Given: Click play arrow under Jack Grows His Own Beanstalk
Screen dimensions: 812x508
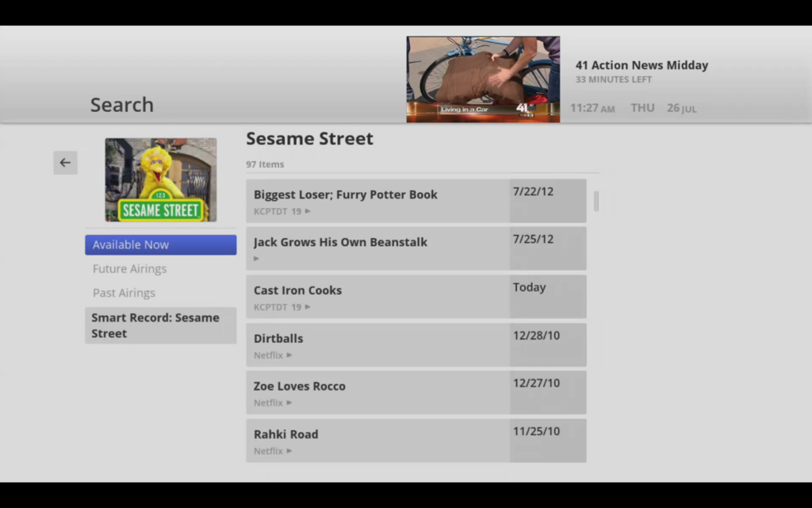Looking at the screenshot, I should [x=256, y=259].
